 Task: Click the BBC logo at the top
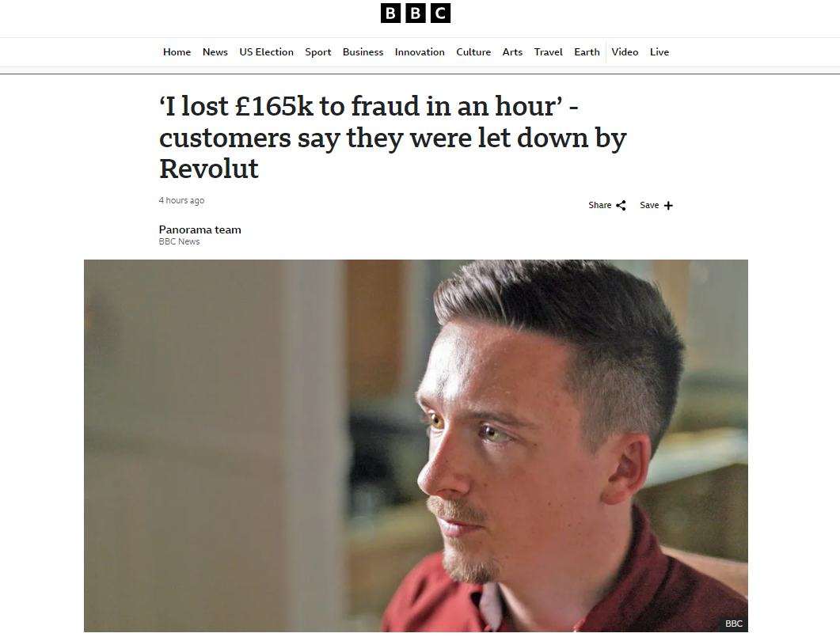(415, 13)
